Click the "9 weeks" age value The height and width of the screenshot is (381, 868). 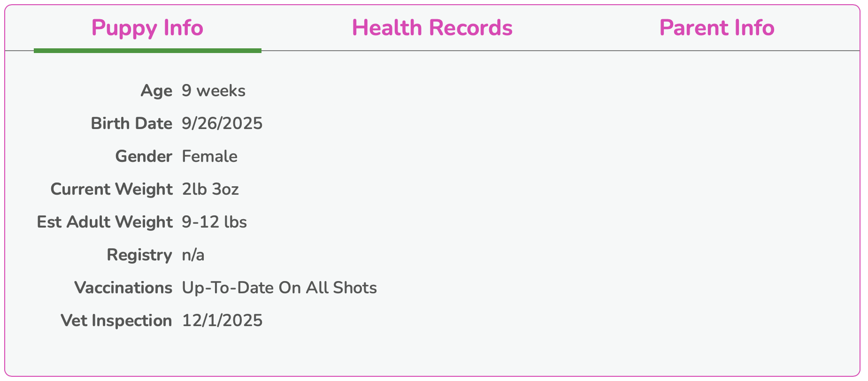214,91
